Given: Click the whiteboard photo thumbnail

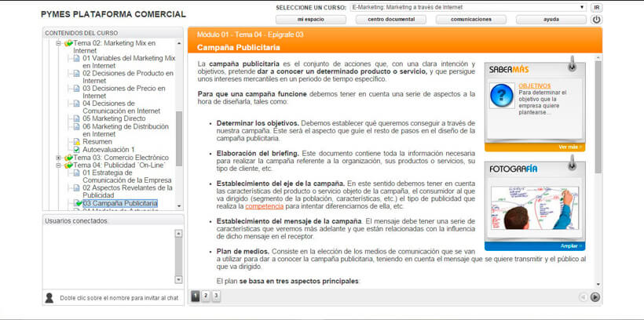Looking at the screenshot, I should click(535, 208).
